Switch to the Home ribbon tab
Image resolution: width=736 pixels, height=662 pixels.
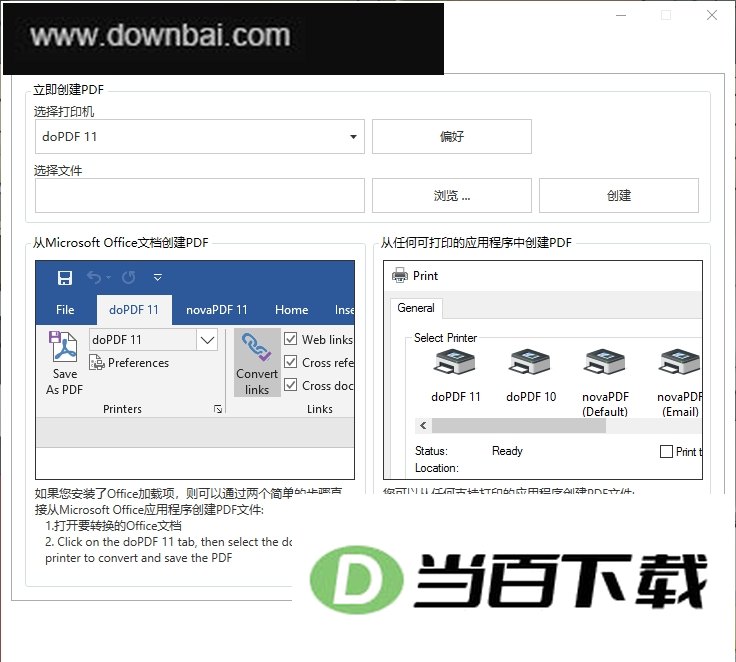click(x=291, y=310)
